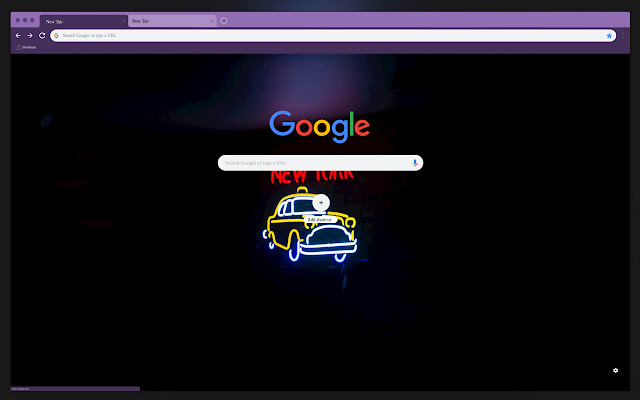
Task: Click the Google search box in page center
Action: click(x=320, y=163)
